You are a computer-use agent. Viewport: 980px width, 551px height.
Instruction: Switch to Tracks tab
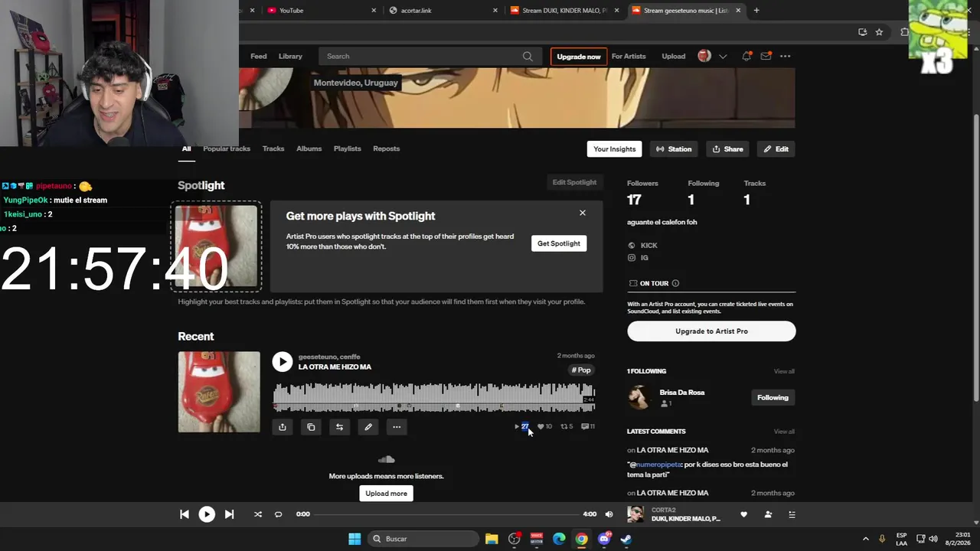click(273, 148)
